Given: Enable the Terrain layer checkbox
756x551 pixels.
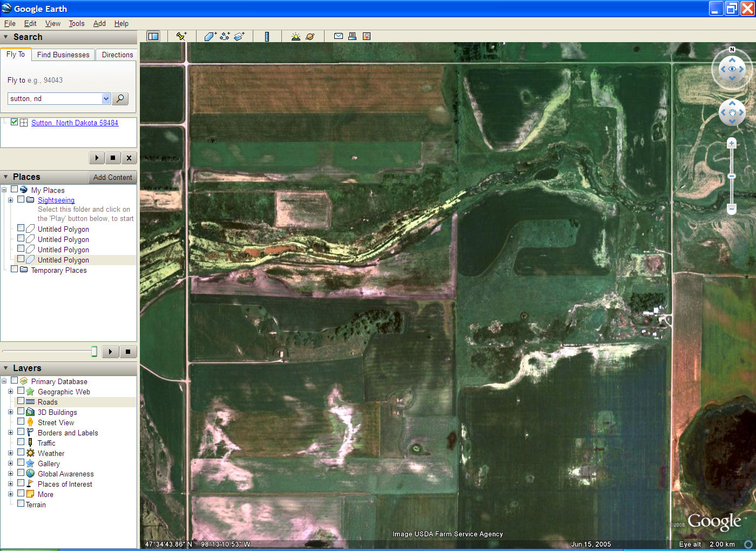Looking at the screenshot, I should [21, 504].
